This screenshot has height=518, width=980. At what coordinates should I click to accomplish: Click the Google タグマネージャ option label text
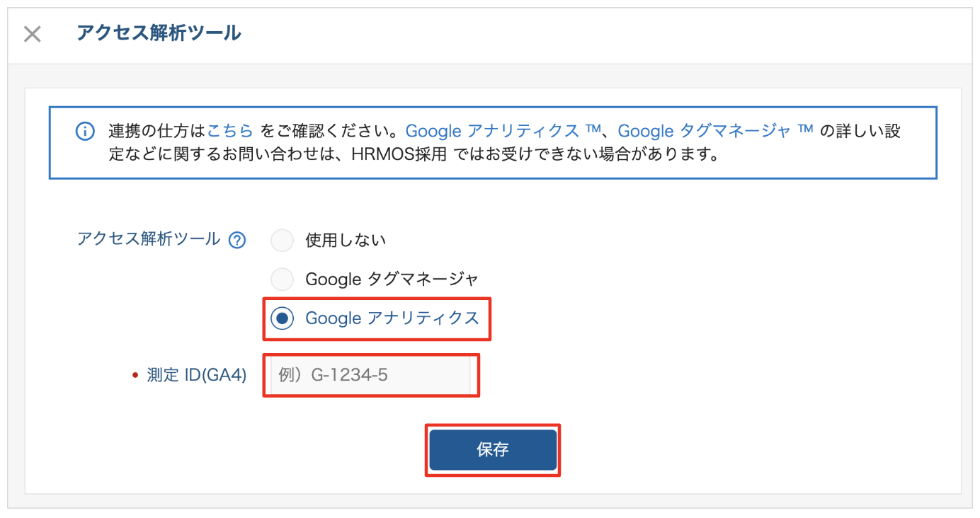tap(392, 280)
